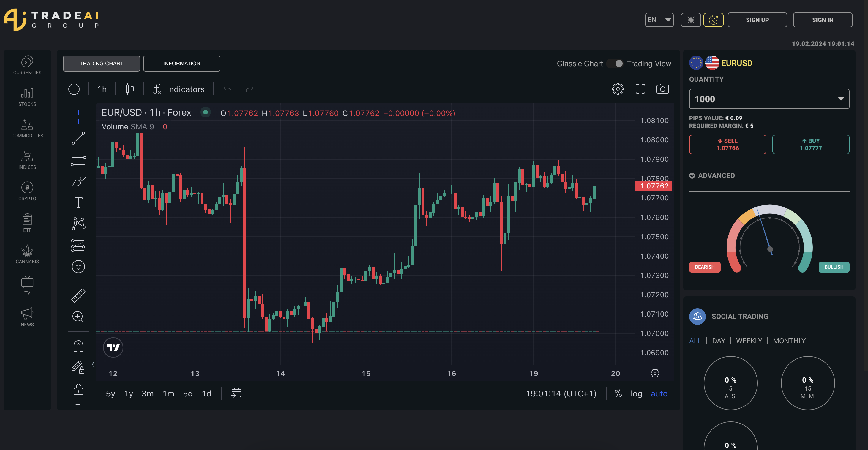The height and width of the screenshot is (450, 868).
Task: Select the DAY social trading filter
Action: click(x=718, y=341)
